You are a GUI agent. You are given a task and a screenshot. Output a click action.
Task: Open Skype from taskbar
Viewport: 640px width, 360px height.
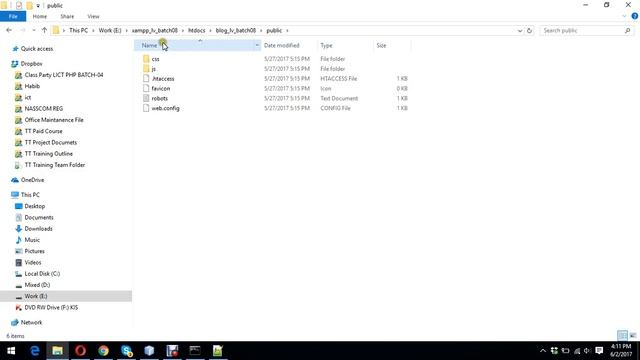(126, 351)
